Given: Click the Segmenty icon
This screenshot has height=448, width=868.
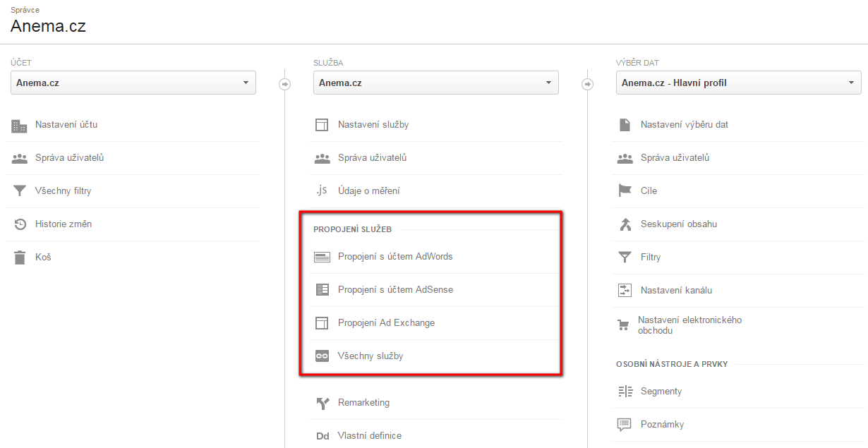Looking at the screenshot, I should click(x=625, y=392).
